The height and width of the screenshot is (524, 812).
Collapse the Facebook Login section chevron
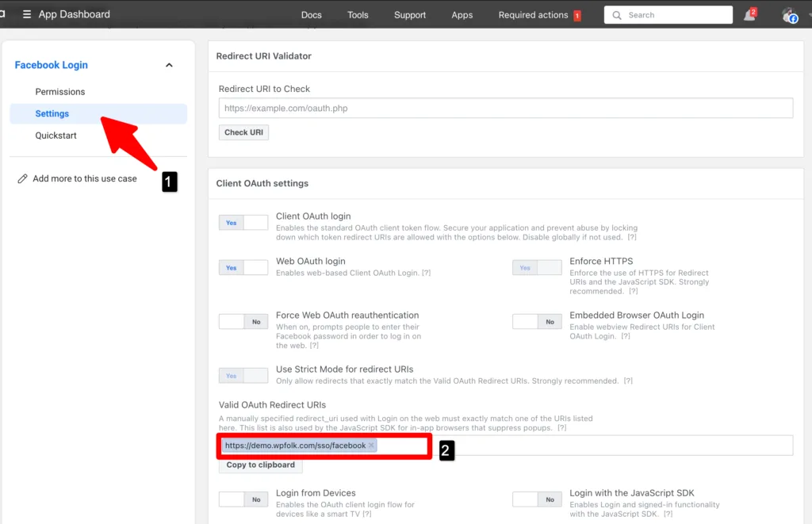169,65
